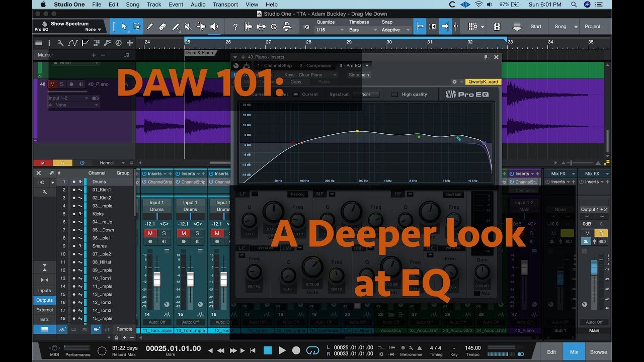Click the Record transport button

click(296, 350)
